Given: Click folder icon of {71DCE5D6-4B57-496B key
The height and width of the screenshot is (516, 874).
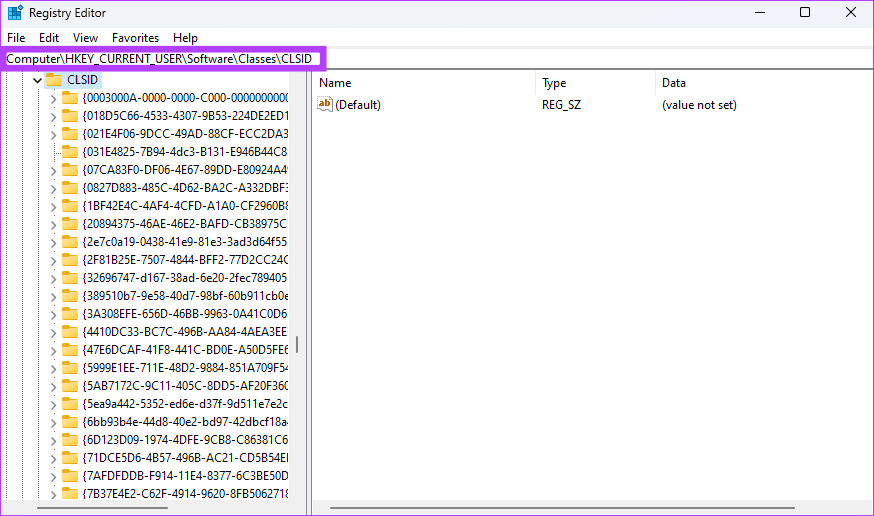Looking at the screenshot, I should [x=70, y=457].
